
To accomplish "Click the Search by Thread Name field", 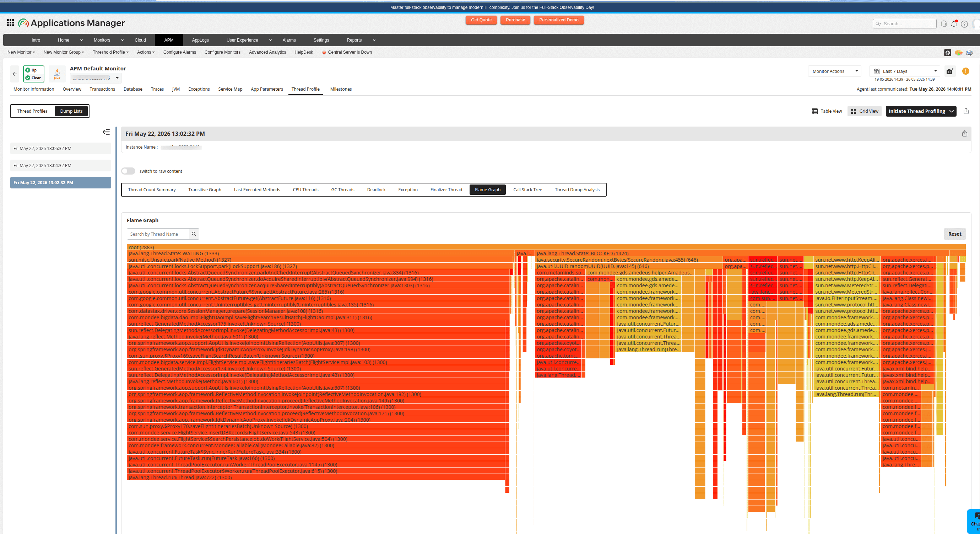I will [158, 234].
